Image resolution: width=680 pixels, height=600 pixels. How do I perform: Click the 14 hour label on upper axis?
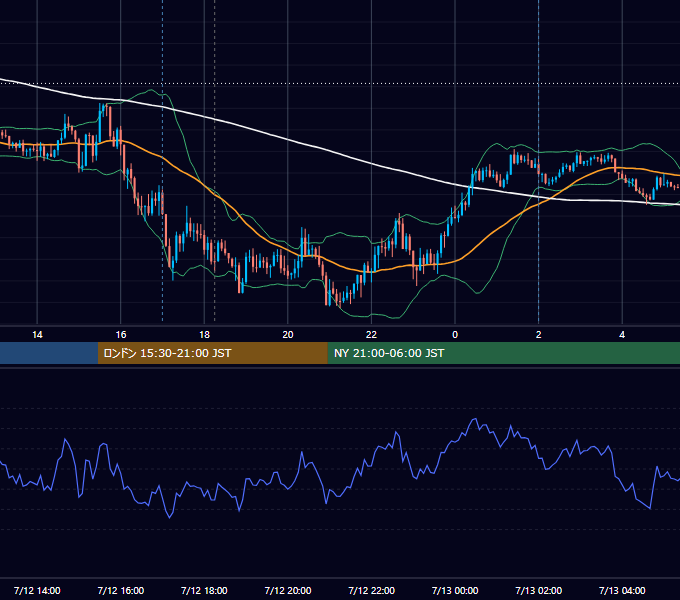(x=37, y=335)
